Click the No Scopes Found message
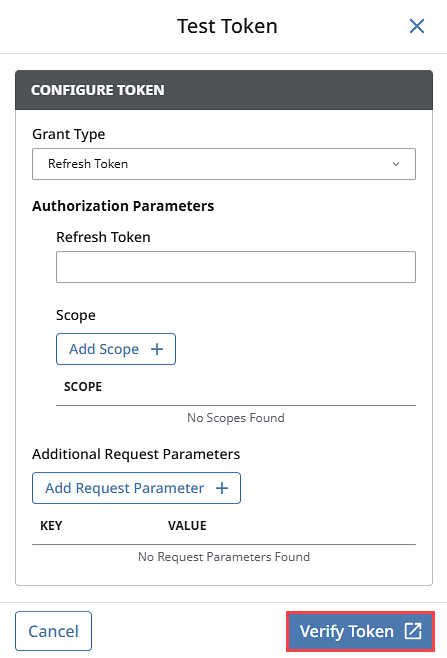 [x=236, y=418]
